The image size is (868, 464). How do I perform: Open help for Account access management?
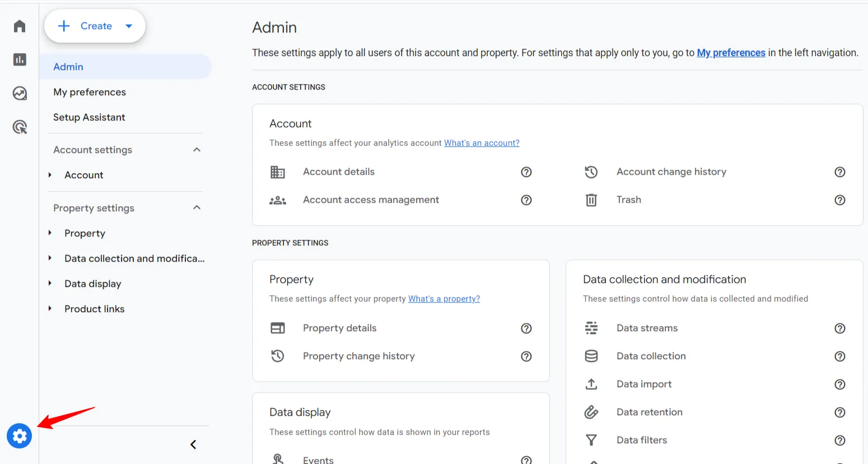pos(526,200)
